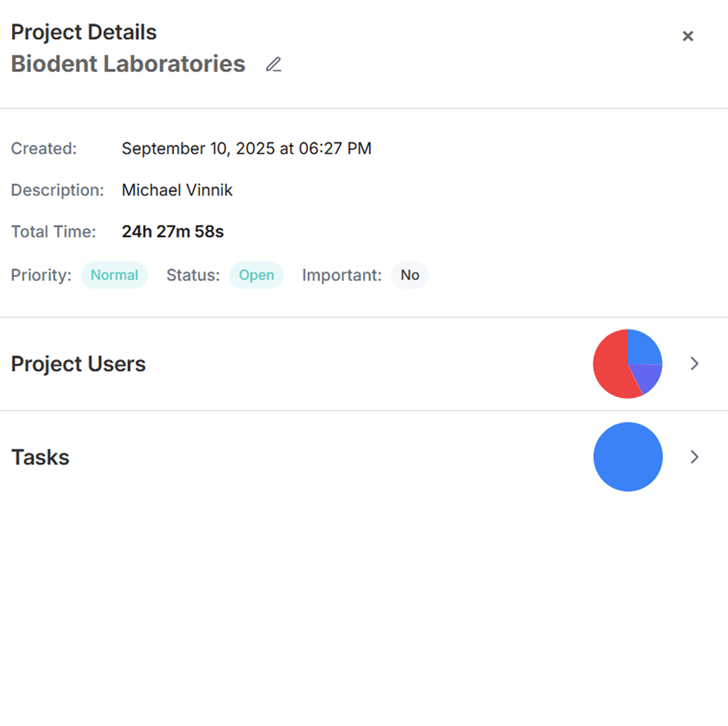The height and width of the screenshot is (726, 728).
Task: Click the total time value 24h 27m 58s
Action: pyautogui.click(x=173, y=232)
